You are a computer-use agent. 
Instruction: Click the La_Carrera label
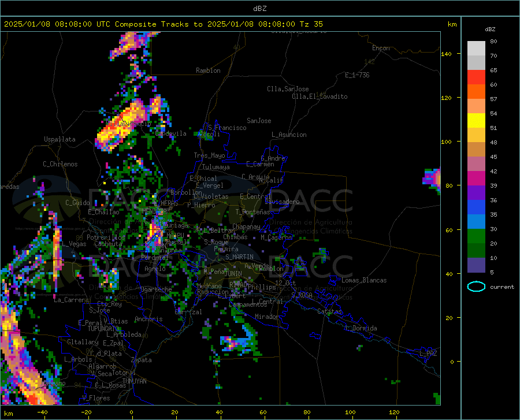click(71, 300)
